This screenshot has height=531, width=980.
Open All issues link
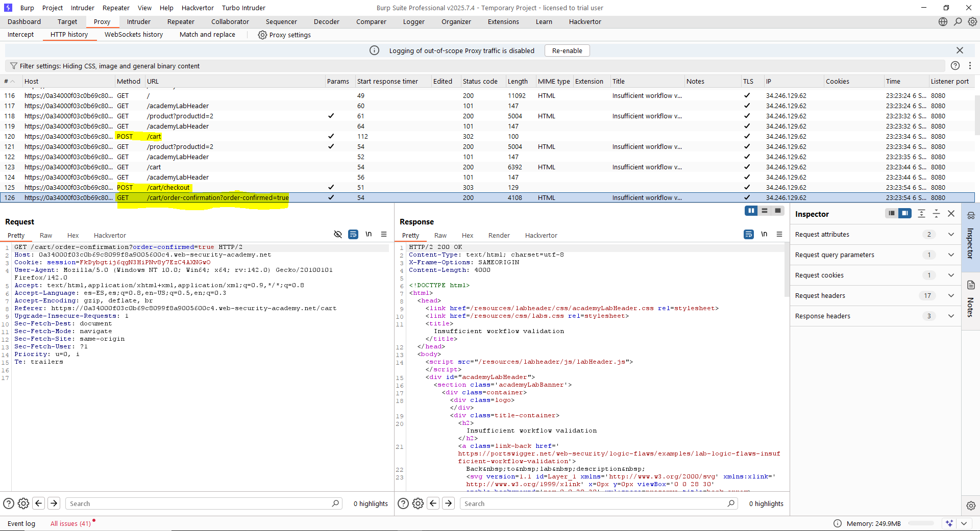point(70,523)
